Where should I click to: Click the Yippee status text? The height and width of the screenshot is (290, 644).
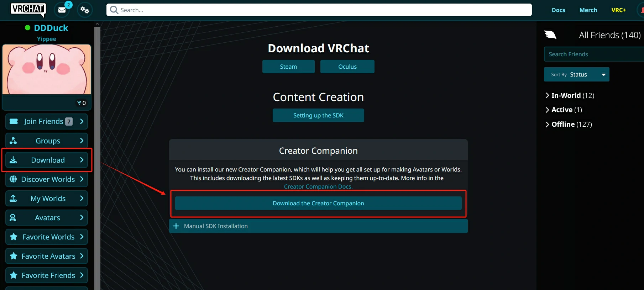click(x=47, y=39)
